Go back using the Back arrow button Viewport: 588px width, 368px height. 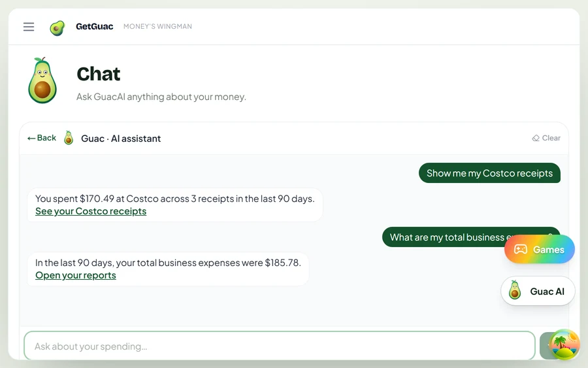pos(42,138)
